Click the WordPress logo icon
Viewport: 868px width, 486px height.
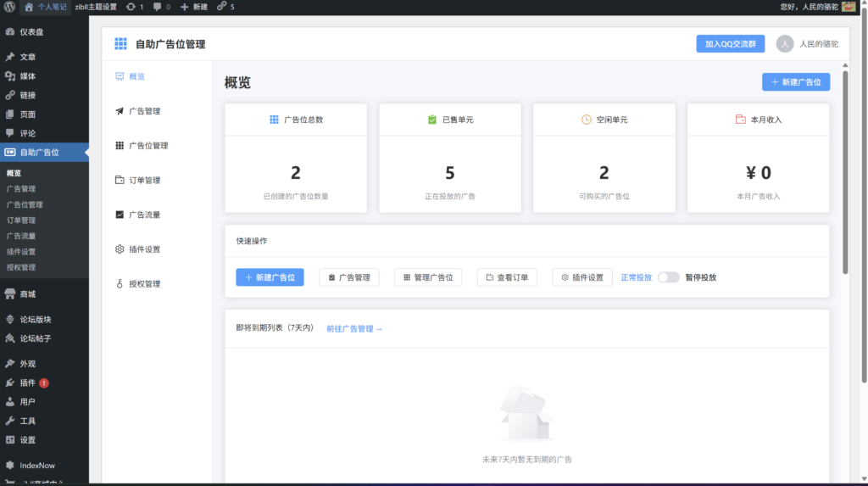coord(9,7)
